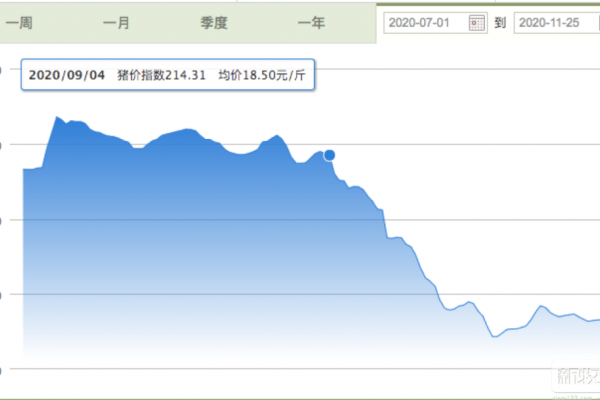
Task: Click the 均价18.50元/斤 text in tooltip
Action: (262, 75)
